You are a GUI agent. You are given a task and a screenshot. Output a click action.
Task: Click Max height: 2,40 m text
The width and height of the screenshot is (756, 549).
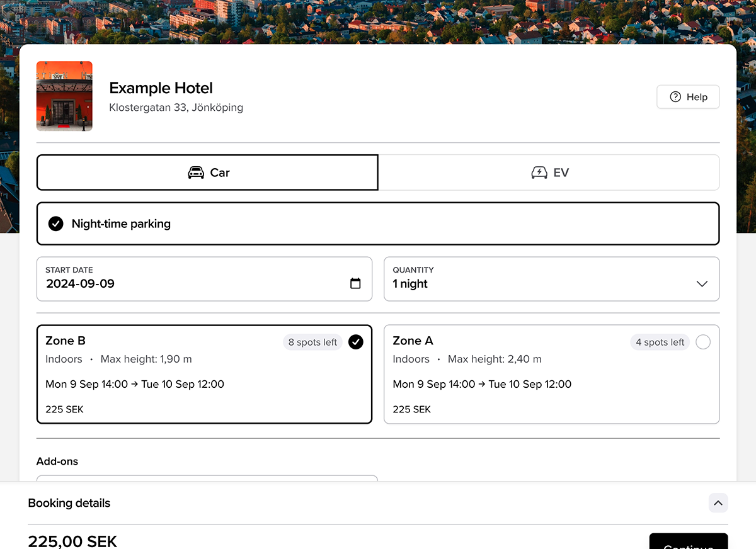click(495, 359)
